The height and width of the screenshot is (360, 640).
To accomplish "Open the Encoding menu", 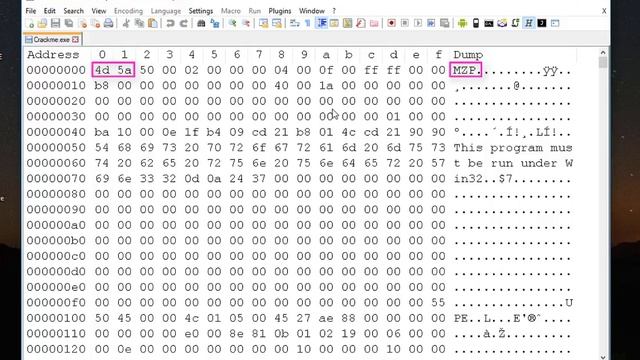I will (x=128, y=11).
